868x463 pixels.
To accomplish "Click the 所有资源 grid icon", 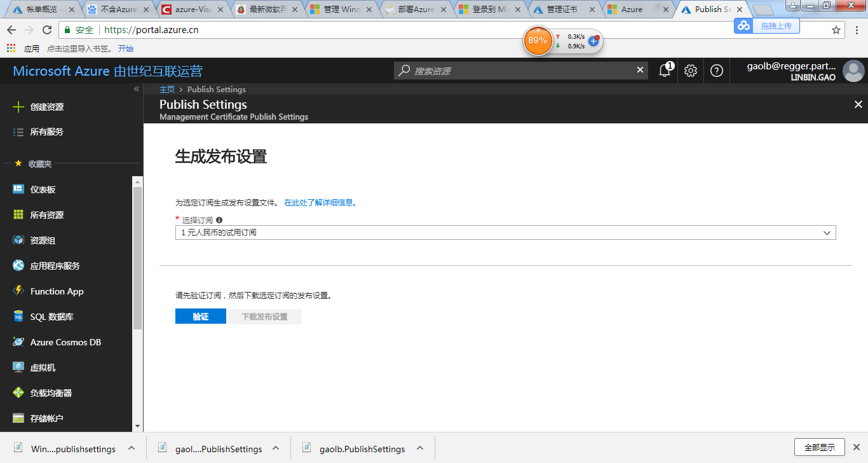I will [18, 215].
